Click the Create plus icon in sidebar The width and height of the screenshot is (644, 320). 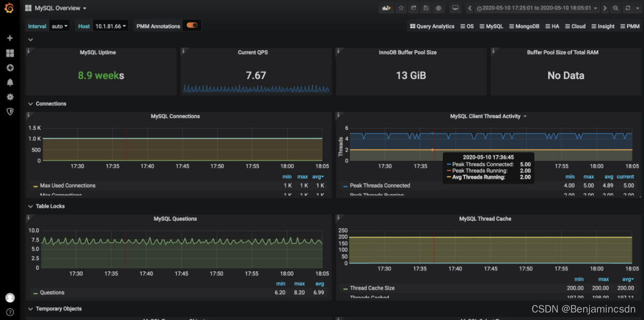10,38
